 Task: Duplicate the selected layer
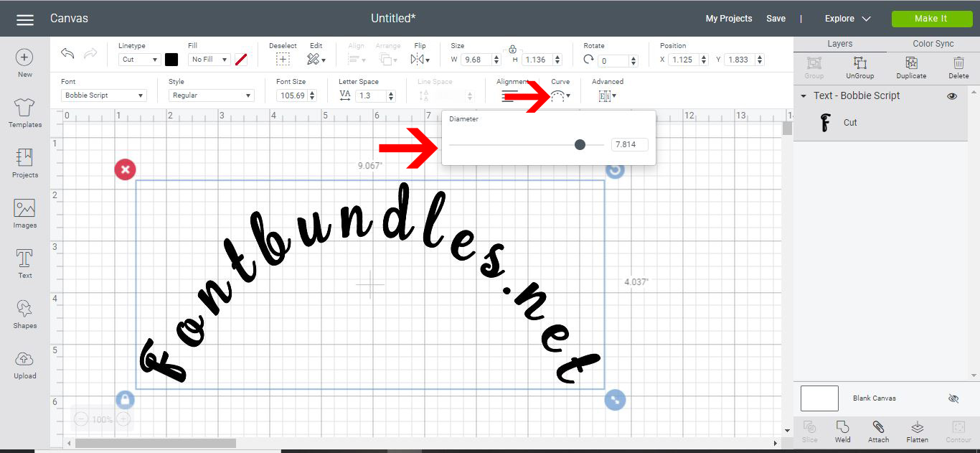point(911,68)
